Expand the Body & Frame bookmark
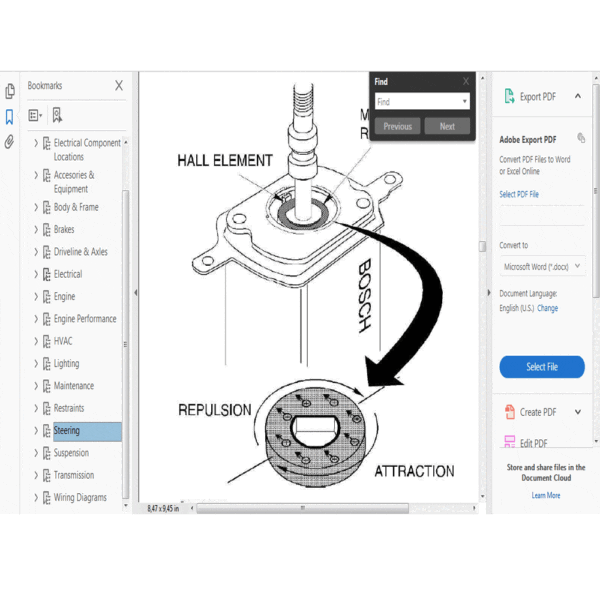Viewport: 600px width, 600px height. point(36,207)
